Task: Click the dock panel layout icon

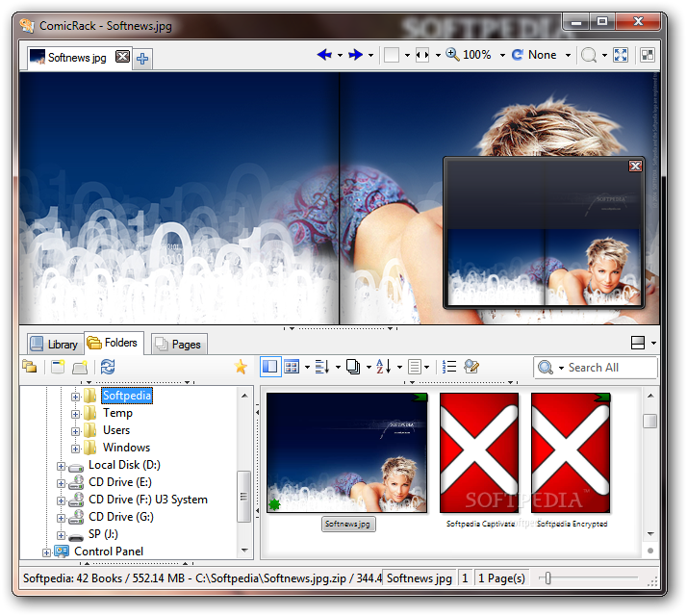Action: (x=638, y=343)
